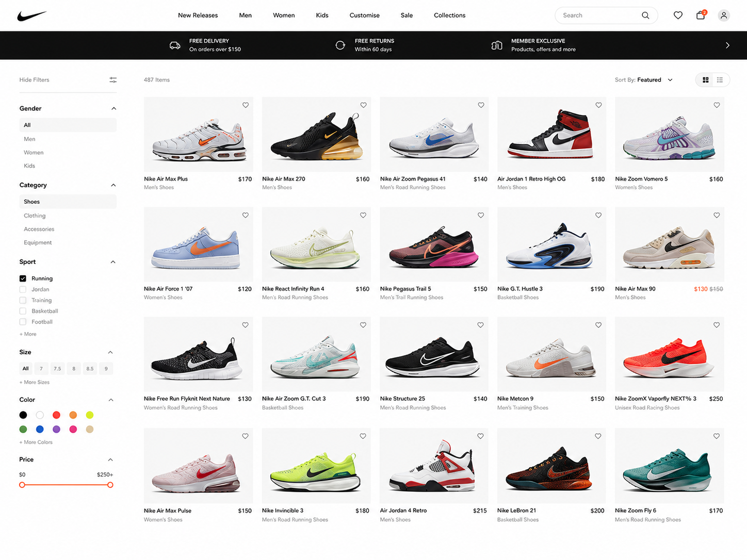Favourite the Nike Air Max 270
747x560 pixels.
coord(363,105)
